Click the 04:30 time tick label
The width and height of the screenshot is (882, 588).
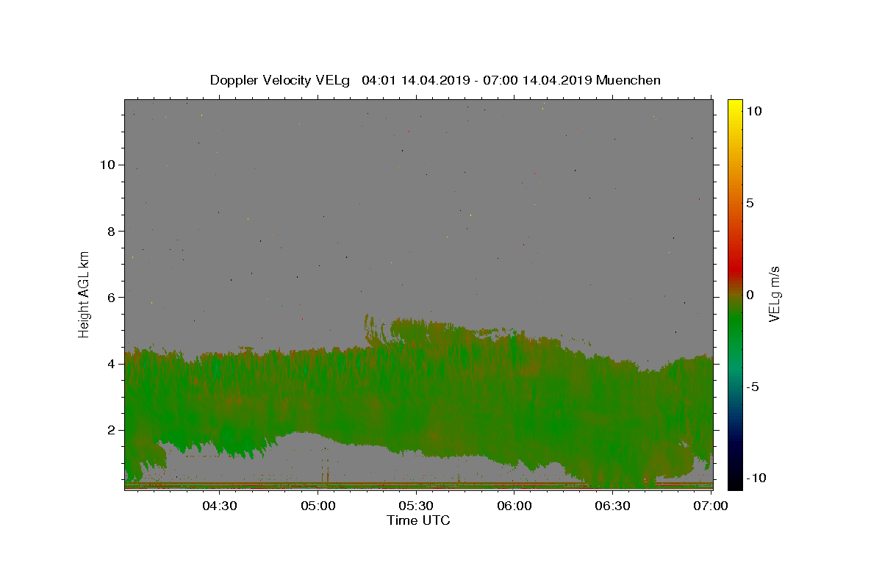(219, 506)
